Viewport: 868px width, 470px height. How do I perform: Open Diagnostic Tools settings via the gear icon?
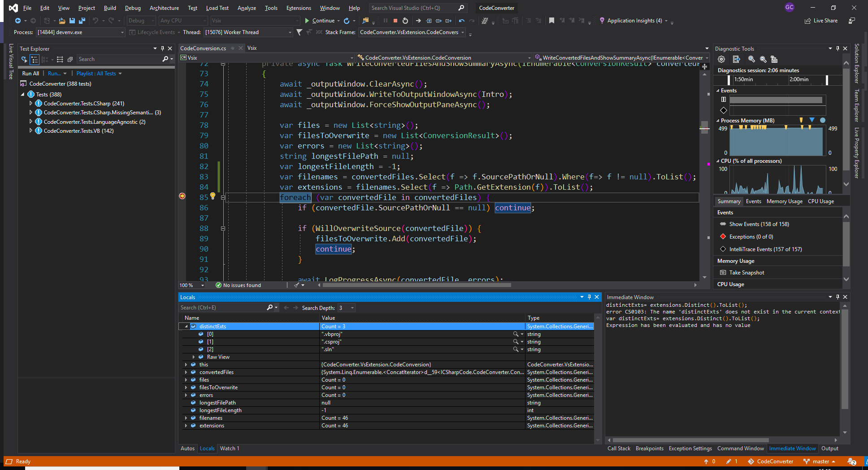click(x=721, y=59)
